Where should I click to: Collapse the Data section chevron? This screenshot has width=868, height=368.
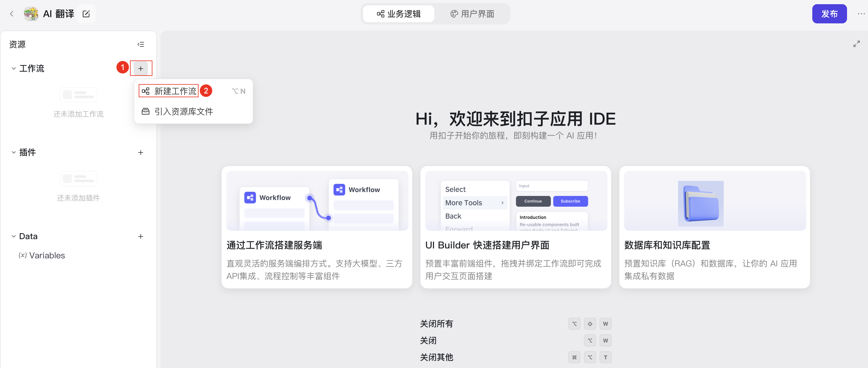click(13, 236)
